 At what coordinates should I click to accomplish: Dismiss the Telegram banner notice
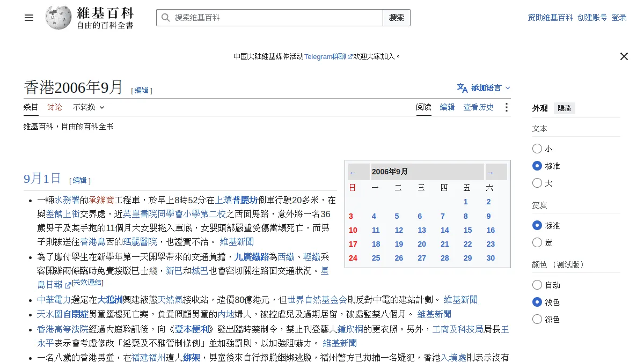624,56
